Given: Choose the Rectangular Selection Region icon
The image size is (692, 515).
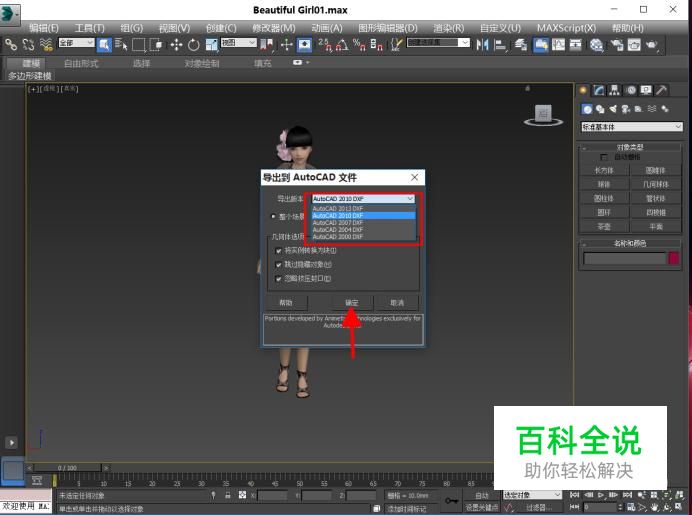Looking at the screenshot, I should [x=139, y=45].
